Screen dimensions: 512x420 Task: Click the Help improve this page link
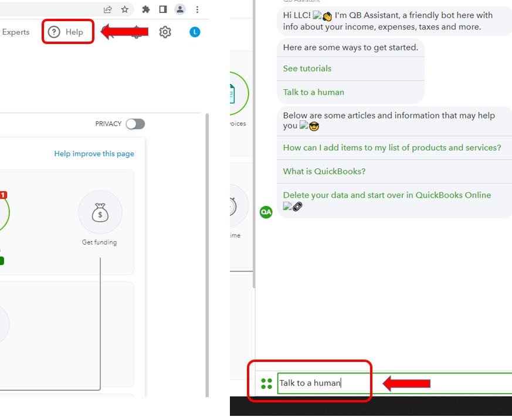(94, 153)
